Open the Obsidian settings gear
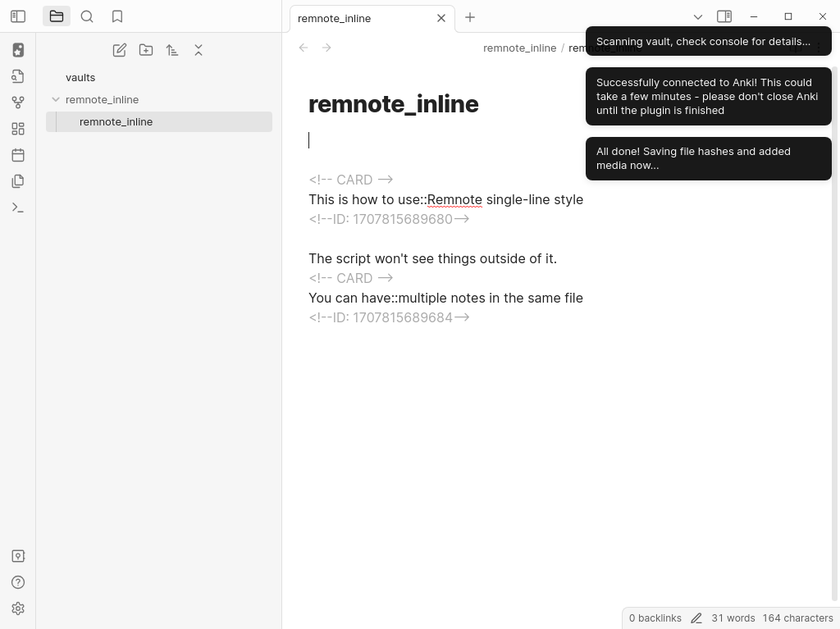The width and height of the screenshot is (840, 629). pyautogui.click(x=18, y=608)
